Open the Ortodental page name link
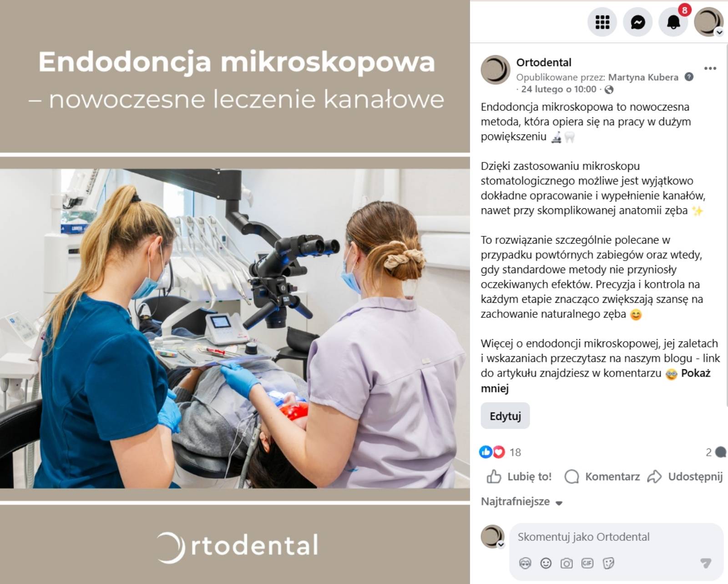The image size is (728, 584). pyautogui.click(x=544, y=62)
